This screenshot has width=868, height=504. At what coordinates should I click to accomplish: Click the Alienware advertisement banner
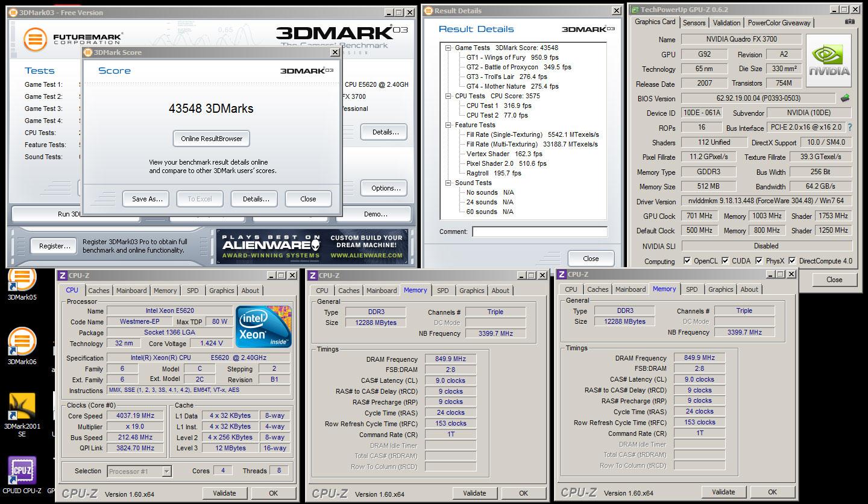312,247
